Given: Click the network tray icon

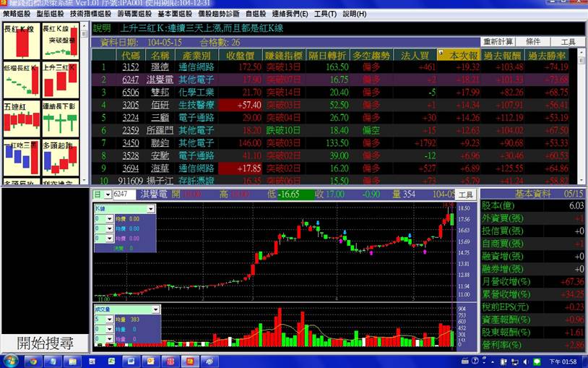Looking at the screenshot, I should pos(515,361).
